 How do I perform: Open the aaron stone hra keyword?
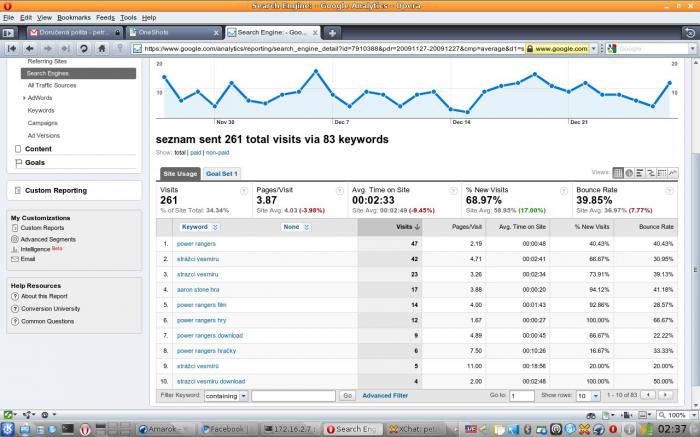[198, 290]
